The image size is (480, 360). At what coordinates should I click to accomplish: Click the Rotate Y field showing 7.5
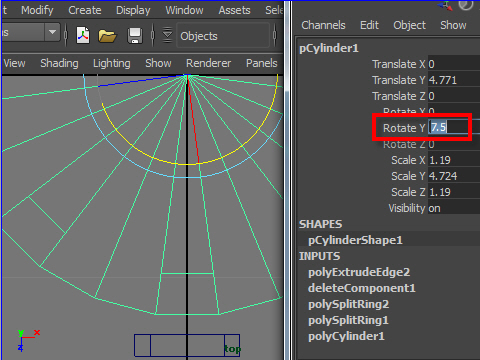(454, 127)
